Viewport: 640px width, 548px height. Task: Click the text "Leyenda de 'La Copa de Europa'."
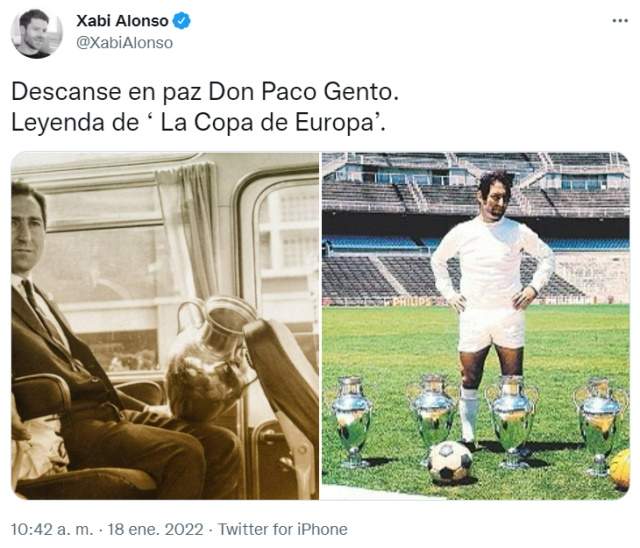tap(198, 122)
